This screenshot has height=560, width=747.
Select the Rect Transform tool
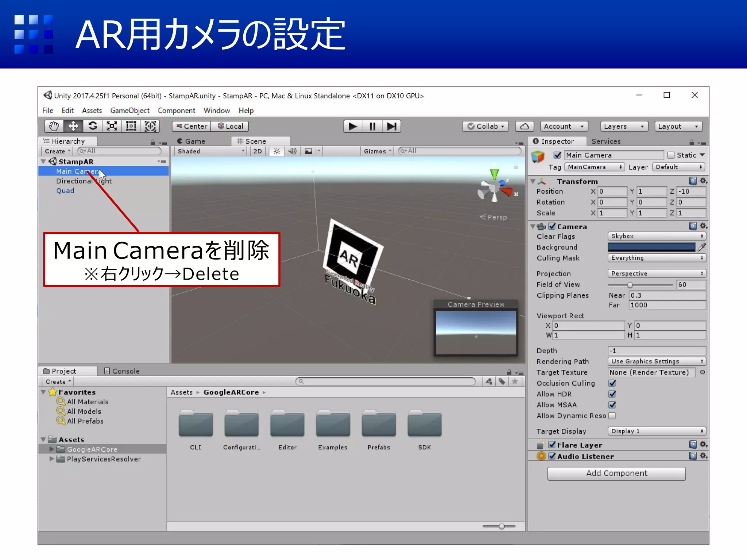point(131,126)
